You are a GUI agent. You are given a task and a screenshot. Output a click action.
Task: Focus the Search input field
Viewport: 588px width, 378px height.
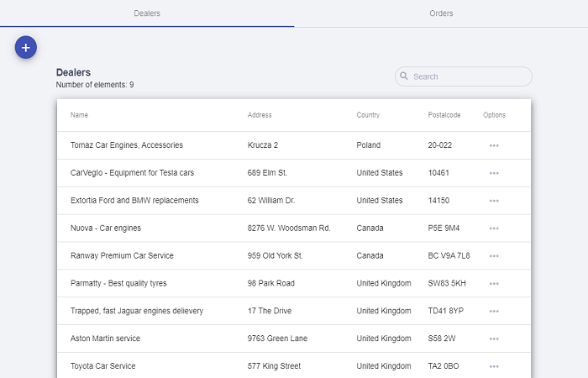pyautogui.click(x=469, y=76)
